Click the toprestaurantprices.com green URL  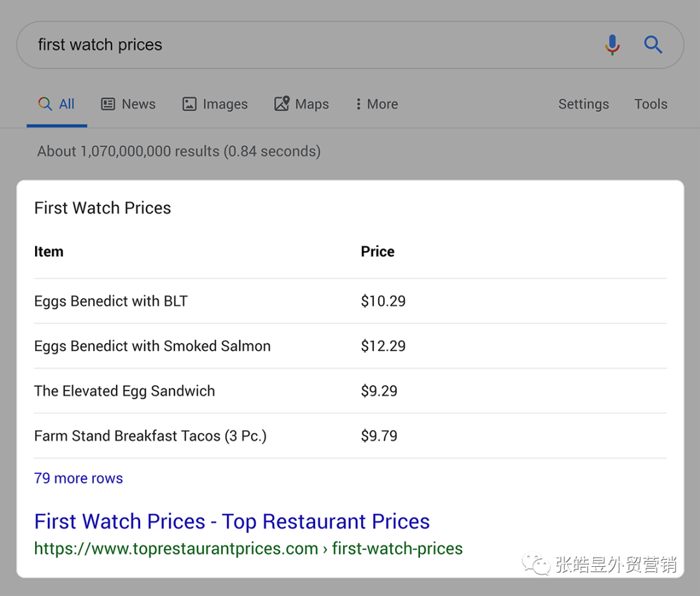coord(248,549)
